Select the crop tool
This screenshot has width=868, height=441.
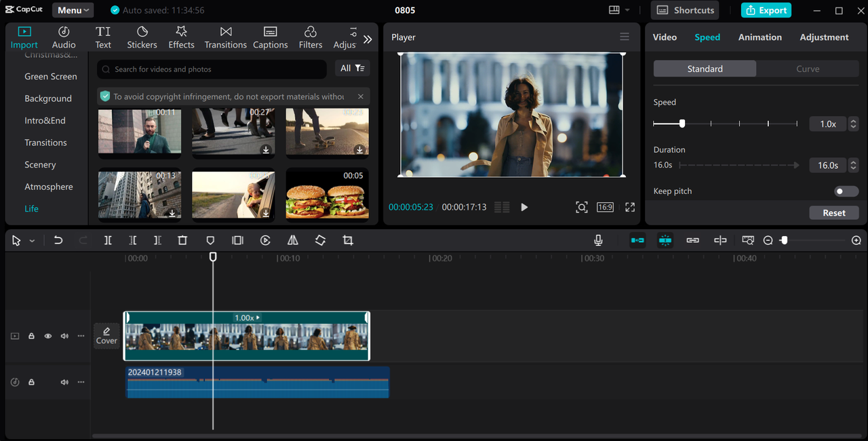tap(348, 240)
